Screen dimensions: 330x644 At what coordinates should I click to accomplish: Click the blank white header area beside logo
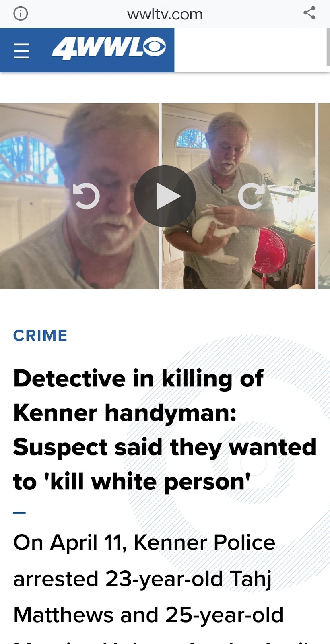tap(250, 50)
